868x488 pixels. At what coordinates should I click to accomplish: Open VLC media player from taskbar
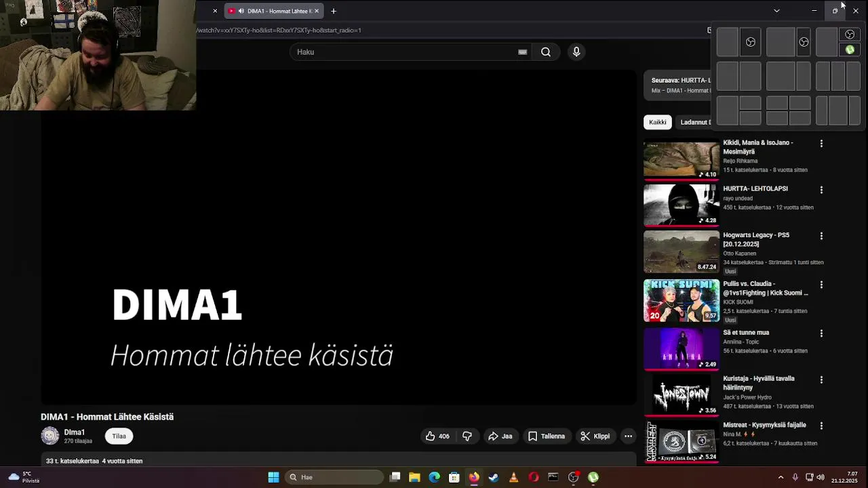pyautogui.click(x=513, y=477)
